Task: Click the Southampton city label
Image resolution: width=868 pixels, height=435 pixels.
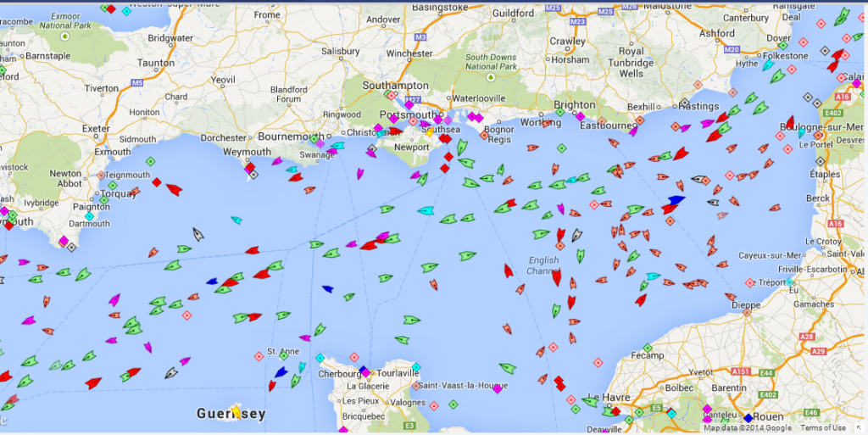Action: 395,86
